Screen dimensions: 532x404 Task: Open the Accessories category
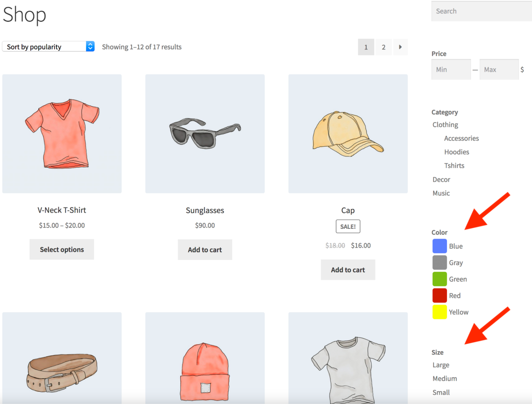coord(461,138)
